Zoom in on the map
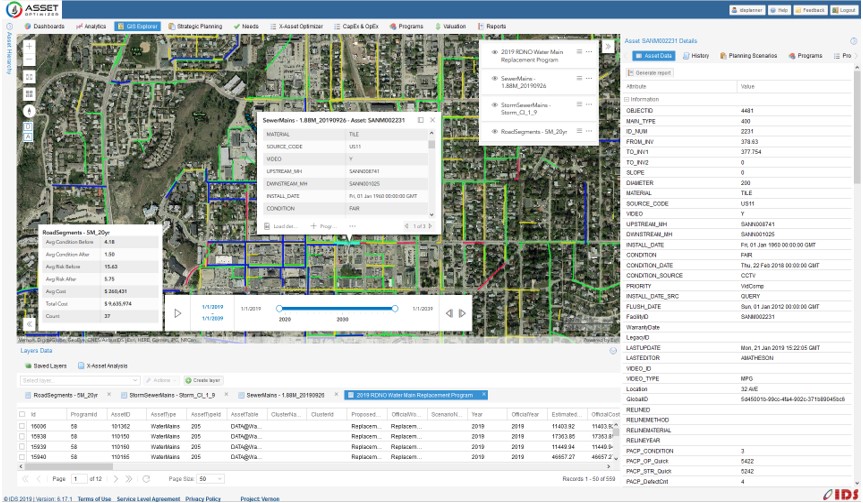The width and height of the screenshot is (863, 503). point(28,47)
